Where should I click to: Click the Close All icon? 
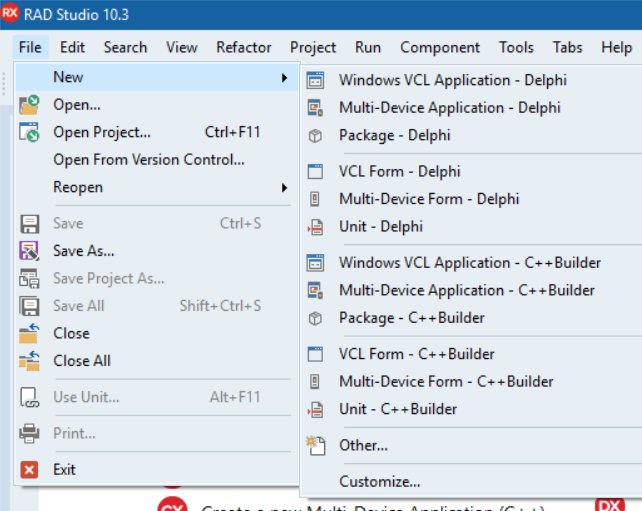click(30, 361)
